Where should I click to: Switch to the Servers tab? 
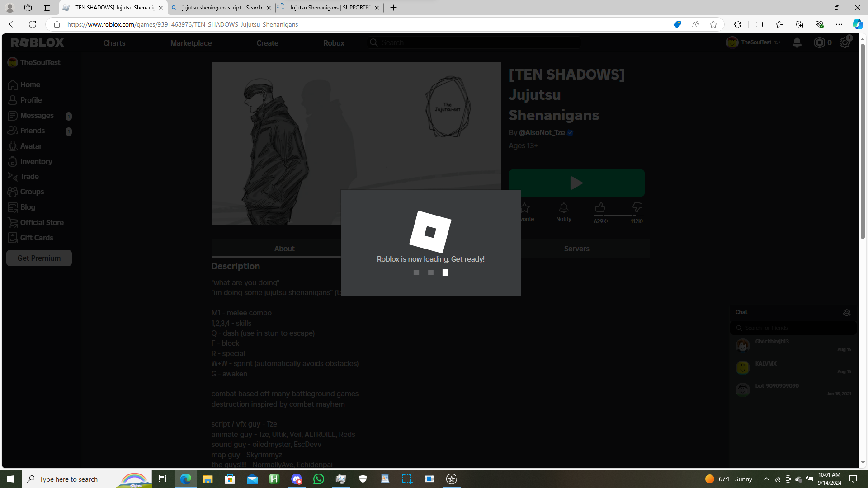(576, 249)
